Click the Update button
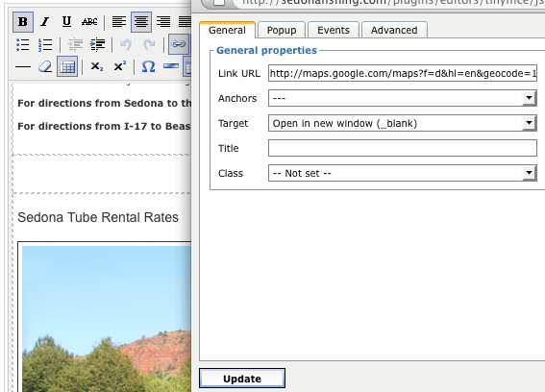 242,379
